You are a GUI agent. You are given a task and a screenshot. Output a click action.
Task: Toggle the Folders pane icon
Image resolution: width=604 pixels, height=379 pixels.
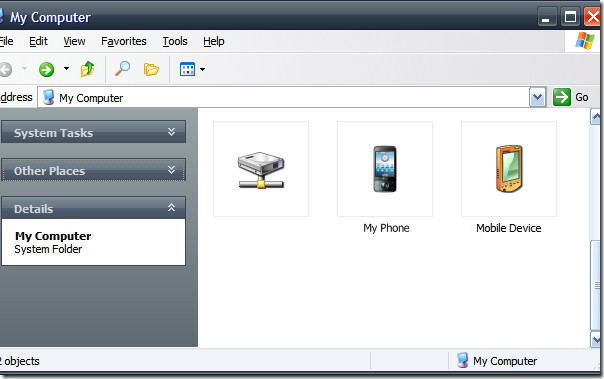click(151, 69)
